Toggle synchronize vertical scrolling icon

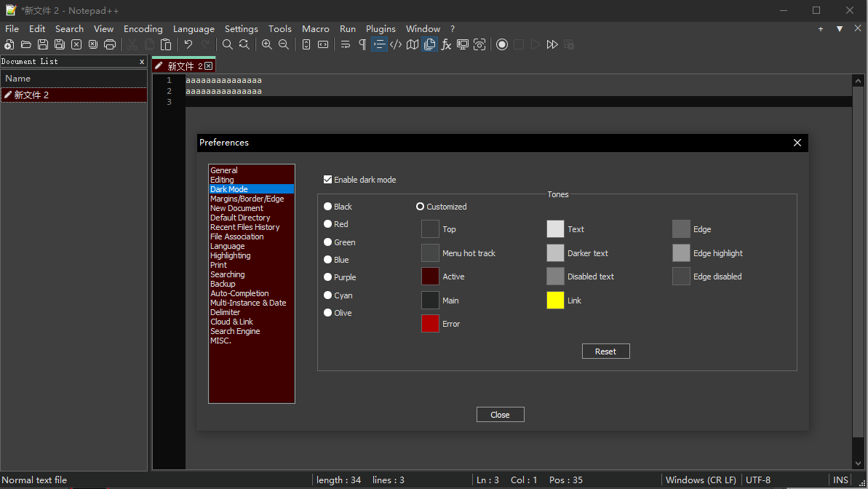pos(306,45)
